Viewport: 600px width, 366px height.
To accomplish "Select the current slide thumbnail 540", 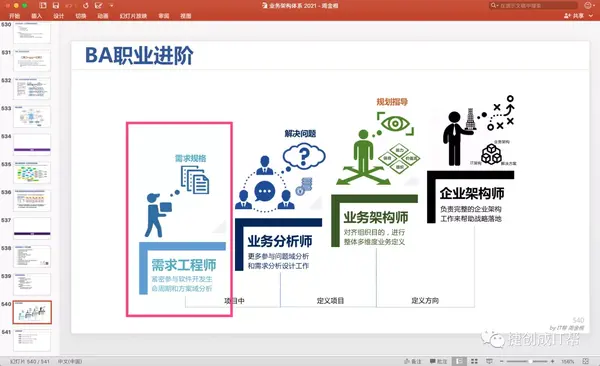I will pyautogui.click(x=32, y=312).
